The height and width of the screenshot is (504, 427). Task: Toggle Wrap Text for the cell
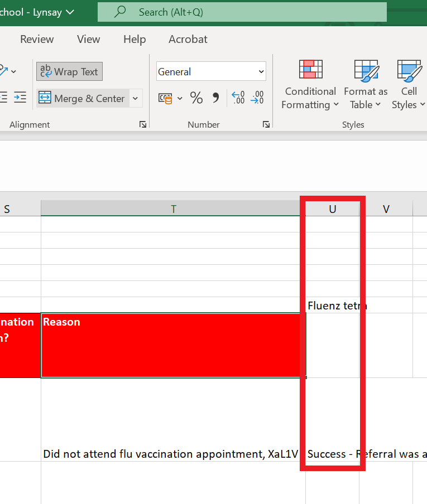[x=69, y=72]
